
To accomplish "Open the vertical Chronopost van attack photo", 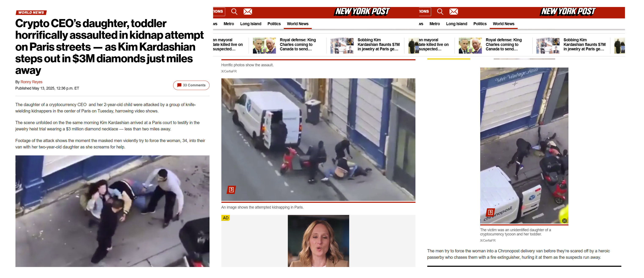I will tap(524, 145).
